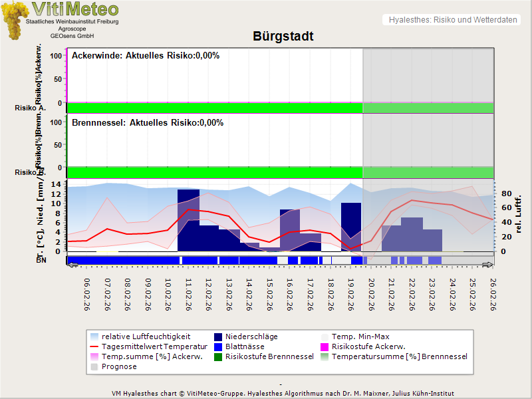
Task: Click the VitiMeteo grape logo
Action: pyautogui.click(x=13, y=20)
